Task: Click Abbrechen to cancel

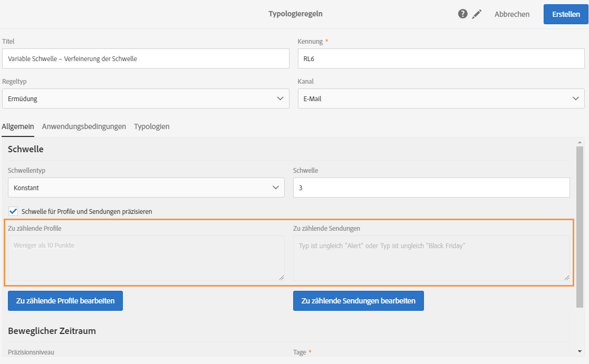Action: click(511, 14)
